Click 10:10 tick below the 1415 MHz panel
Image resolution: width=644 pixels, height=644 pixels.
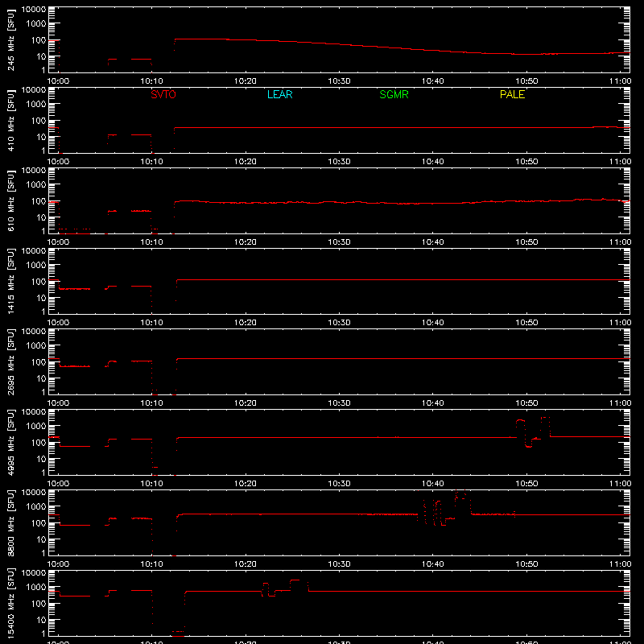tap(152, 323)
